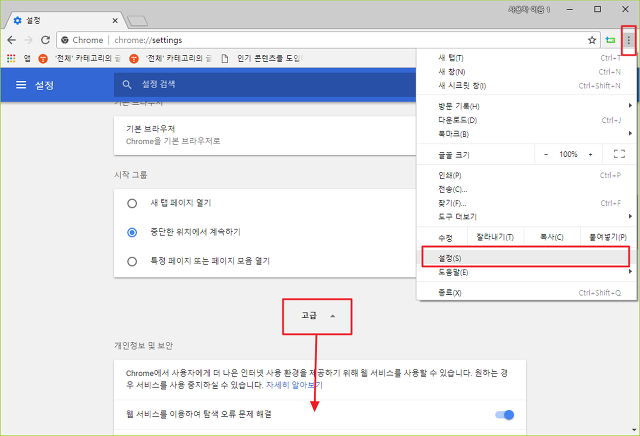The width and height of the screenshot is (640, 436).
Task: Click the search magnifier icon in settings
Action: pyautogui.click(x=127, y=85)
